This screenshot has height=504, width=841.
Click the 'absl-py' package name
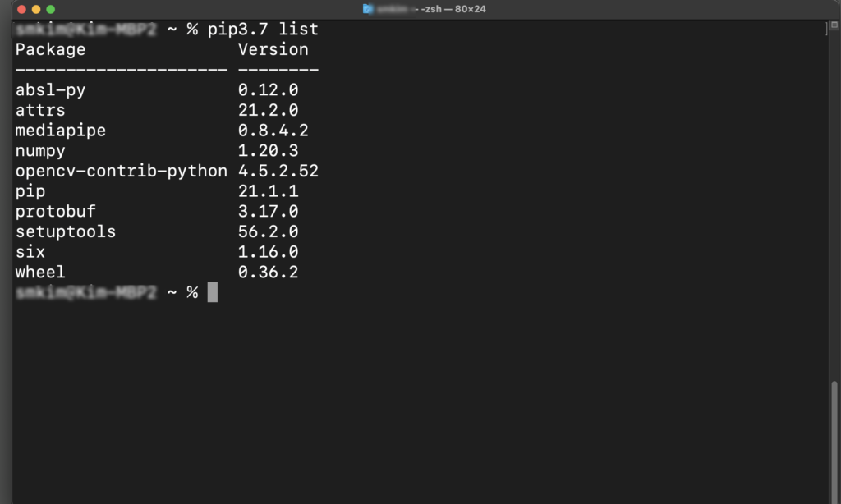[50, 90]
